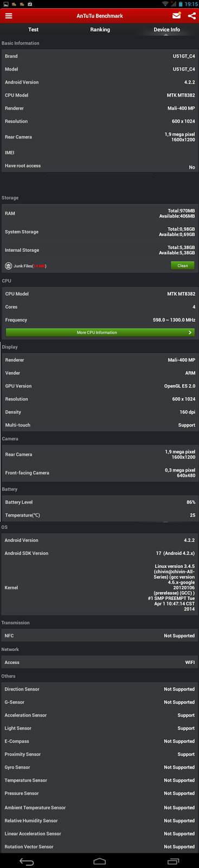Tap the recent apps navigation icon
Viewport: 199px width, 868px height.
(173, 861)
